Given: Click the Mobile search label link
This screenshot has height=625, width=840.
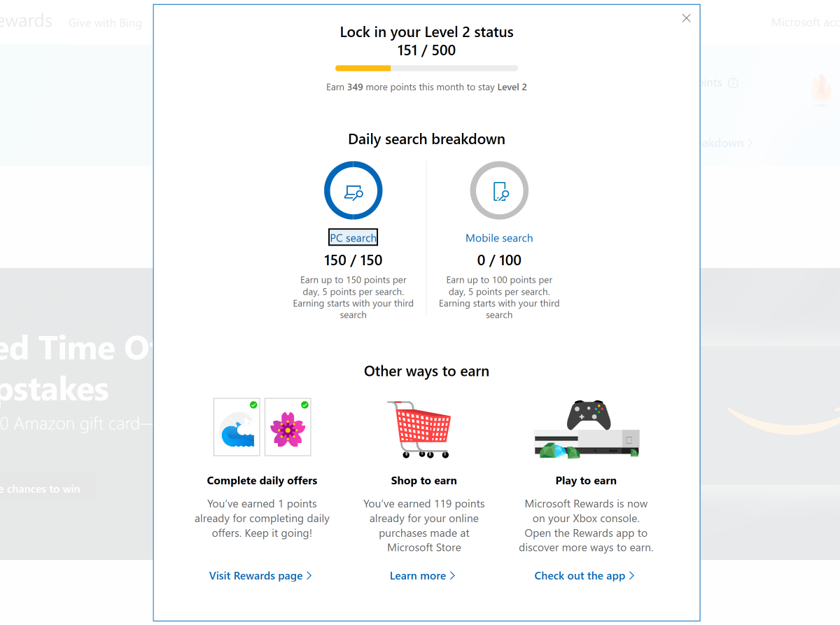Looking at the screenshot, I should click(x=499, y=238).
